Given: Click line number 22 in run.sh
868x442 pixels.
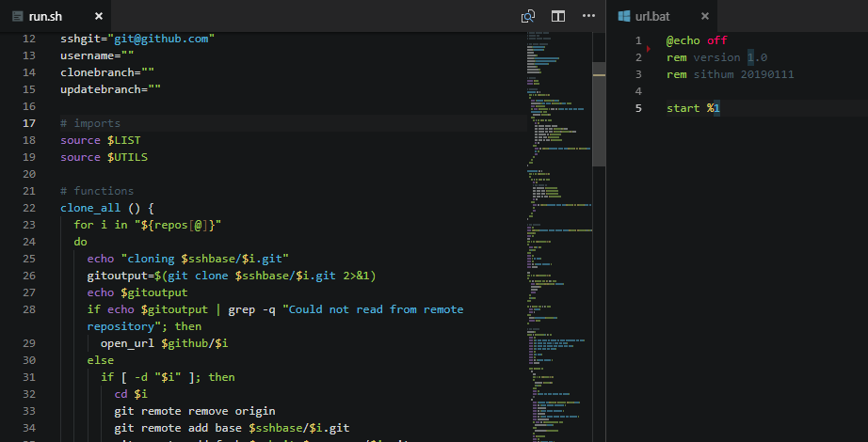Looking at the screenshot, I should point(29,208).
